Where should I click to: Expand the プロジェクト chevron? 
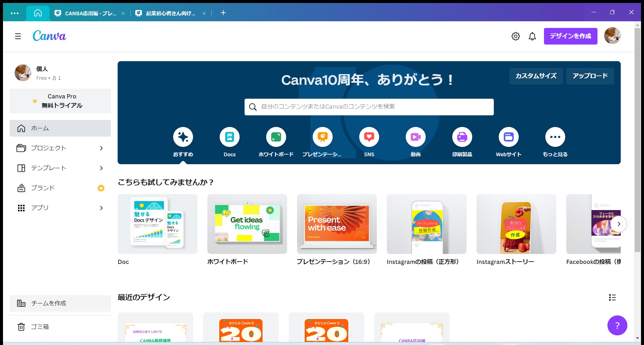point(101,148)
